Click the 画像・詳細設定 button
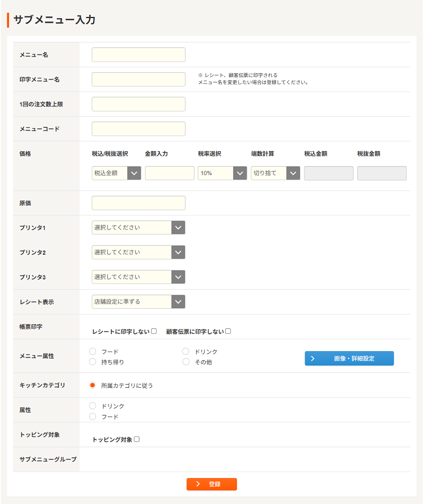This screenshot has width=424, height=504. click(x=349, y=359)
